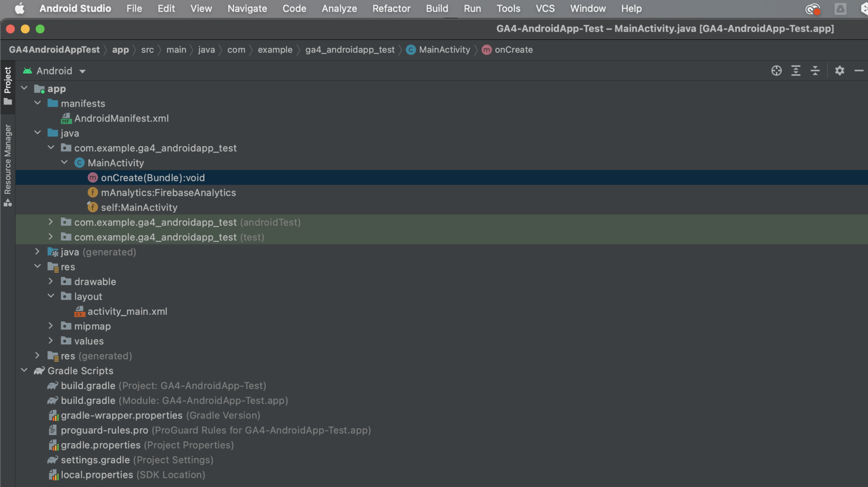The height and width of the screenshot is (487, 868).
Task: Open the VCS menu
Action: tap(545, 9)
